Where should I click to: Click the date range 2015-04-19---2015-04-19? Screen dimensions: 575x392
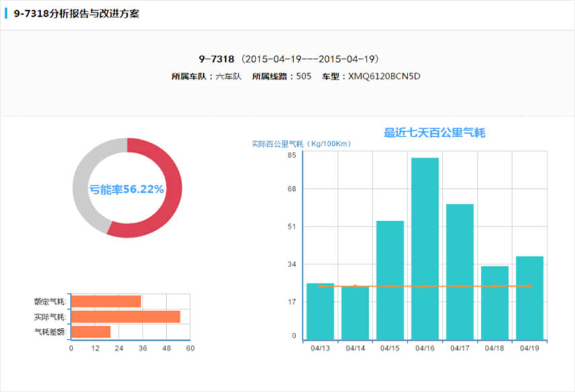click(x=311, y=59)
